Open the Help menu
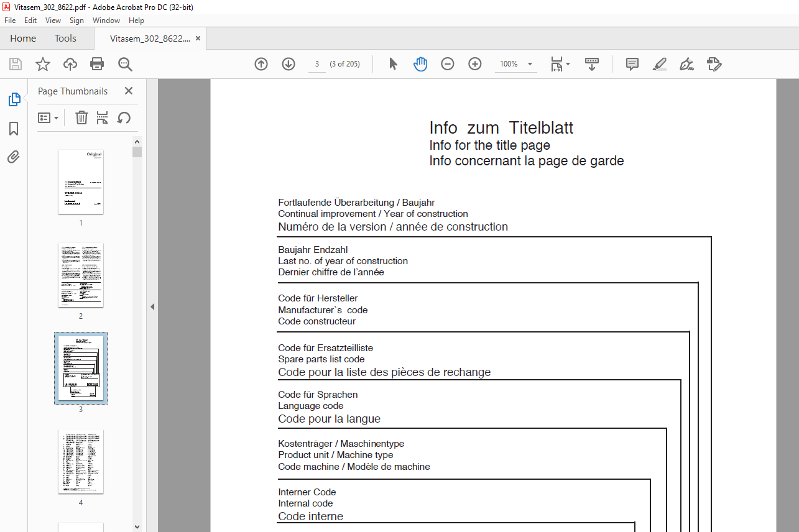The image size is (799, 532). coord(136,21)
